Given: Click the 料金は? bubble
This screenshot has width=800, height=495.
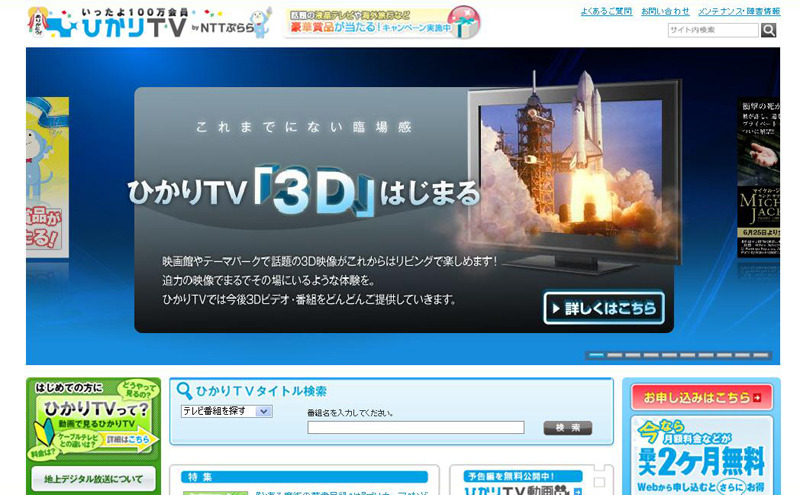Looking at the screenshot, I should tap(44, 452).
